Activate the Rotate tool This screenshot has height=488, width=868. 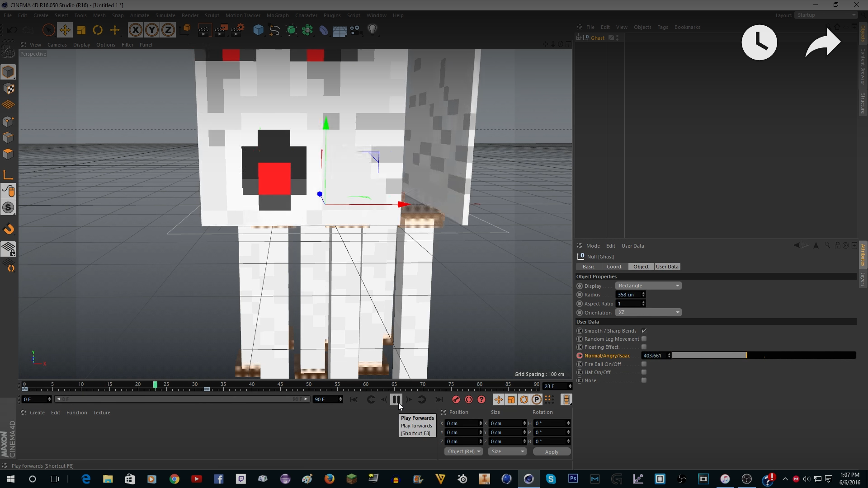pos(98,30)
